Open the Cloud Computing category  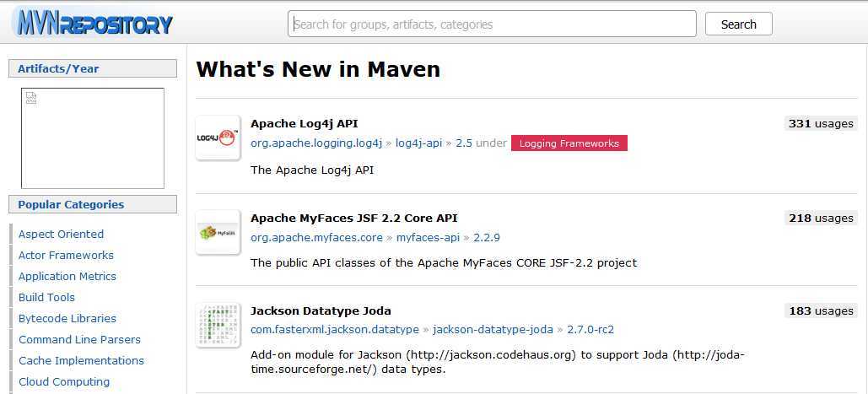coord(63,381)
